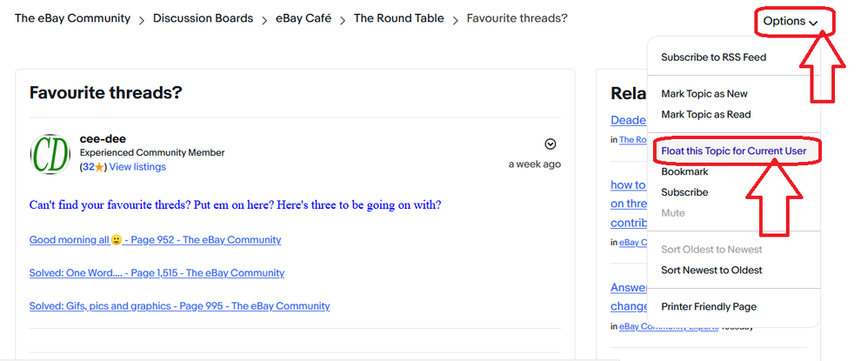
Task: Click Subscribe in the options menu
Action: [x=684, y=192]
